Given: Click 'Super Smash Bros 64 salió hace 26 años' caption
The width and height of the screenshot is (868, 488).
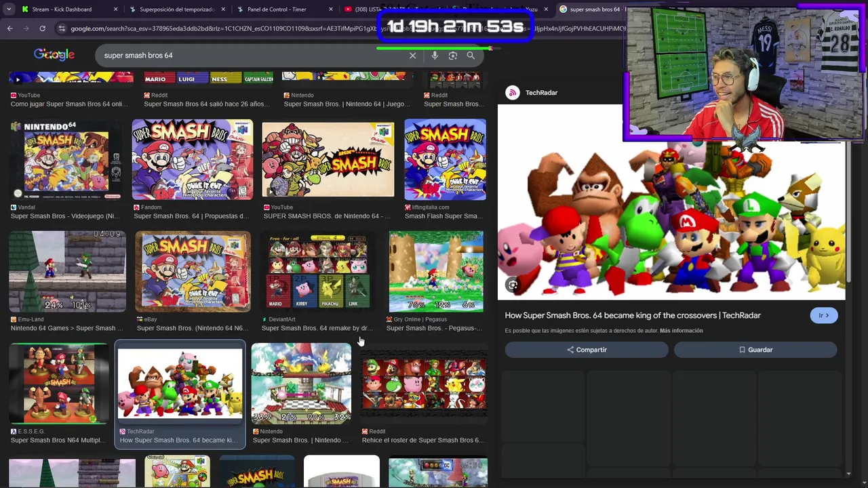Looking at the screenshot, I should tap(207, 104).
